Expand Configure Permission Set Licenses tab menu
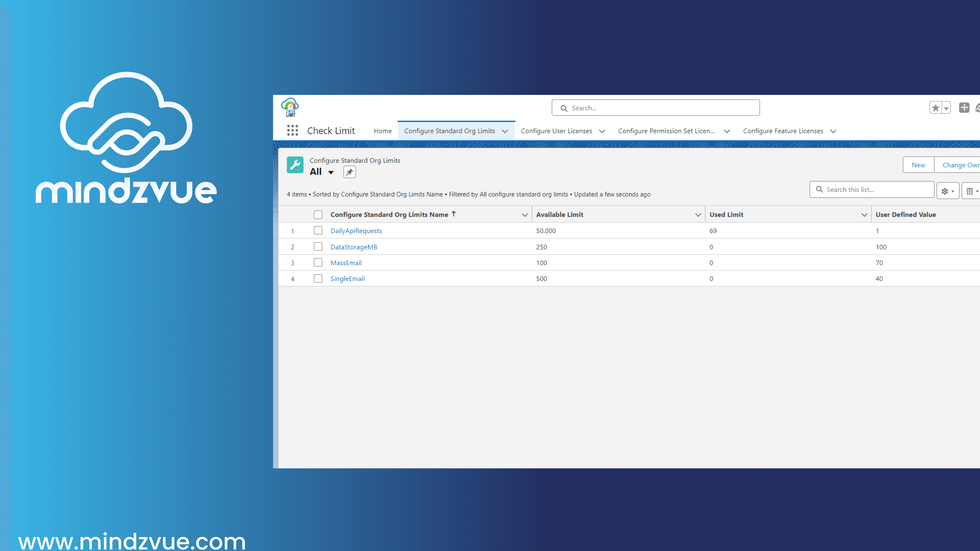 [727, 131]
